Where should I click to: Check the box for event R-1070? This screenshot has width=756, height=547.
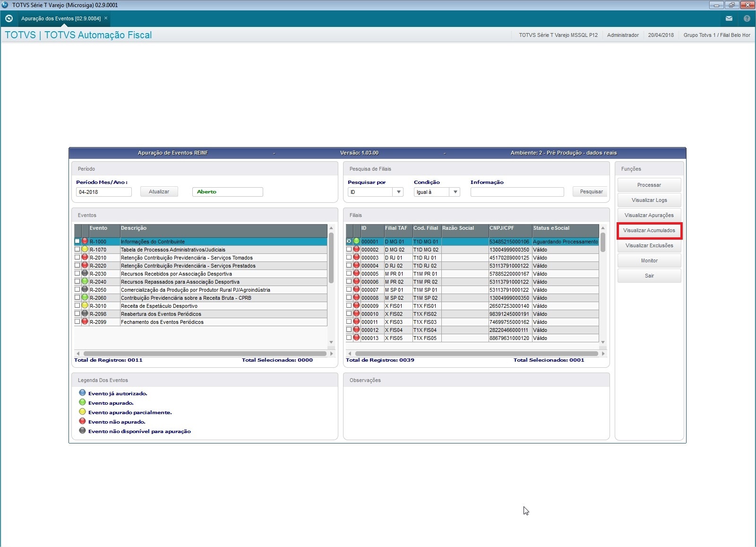pos(77,249)
